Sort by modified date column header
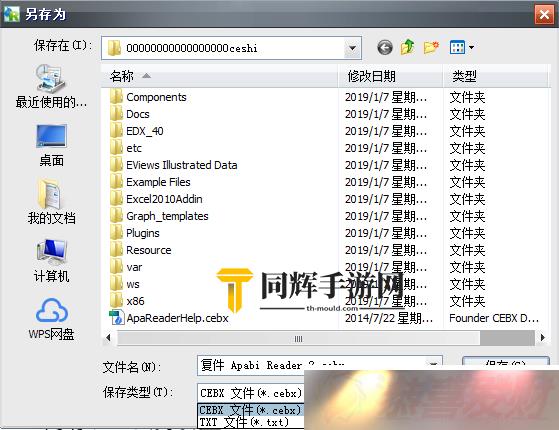The height and width of the screenshot is (430, 559). click(x=390, y=76)
